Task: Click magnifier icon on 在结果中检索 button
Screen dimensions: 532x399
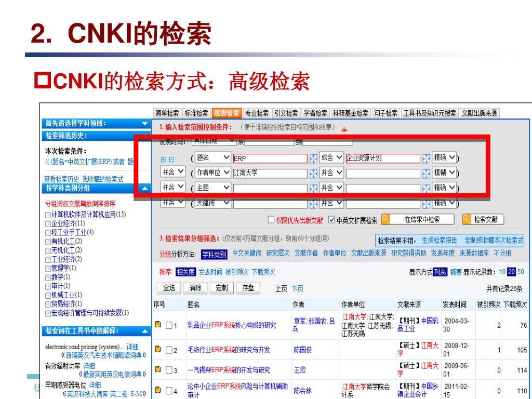Action: tap(385, 220)
